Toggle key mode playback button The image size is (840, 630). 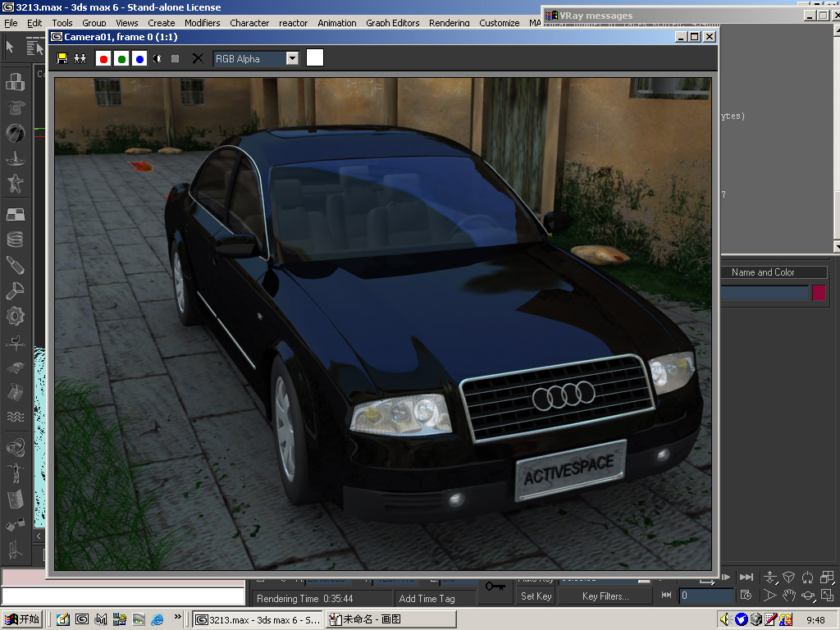[666, 595]
